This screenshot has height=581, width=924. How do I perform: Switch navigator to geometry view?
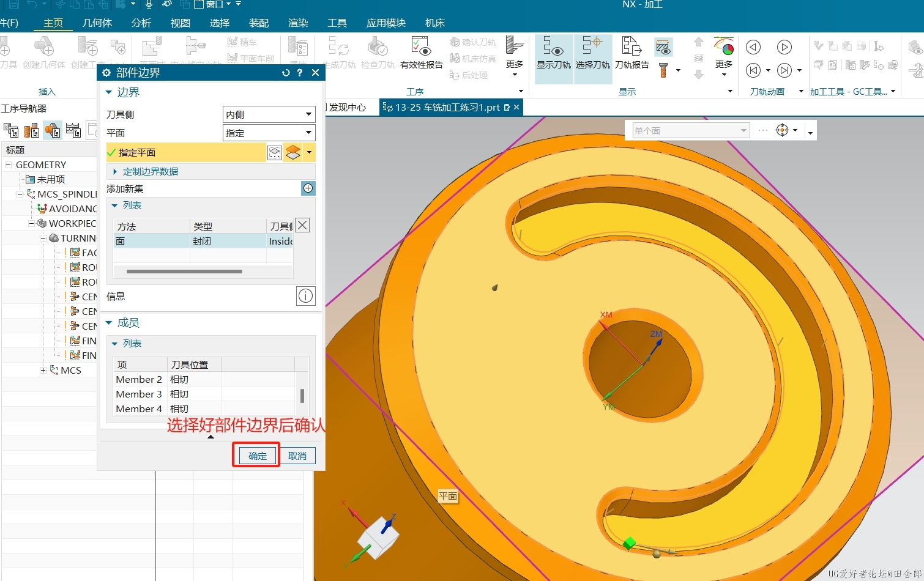pos(53,130)
